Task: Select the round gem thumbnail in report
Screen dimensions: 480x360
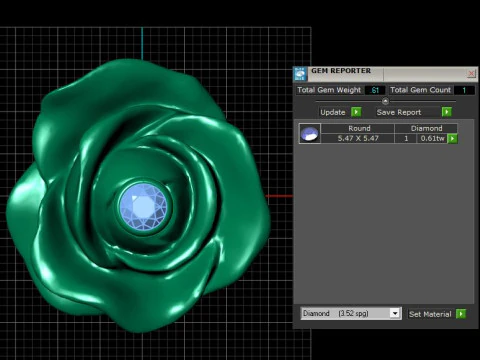Action: point(310,133)
